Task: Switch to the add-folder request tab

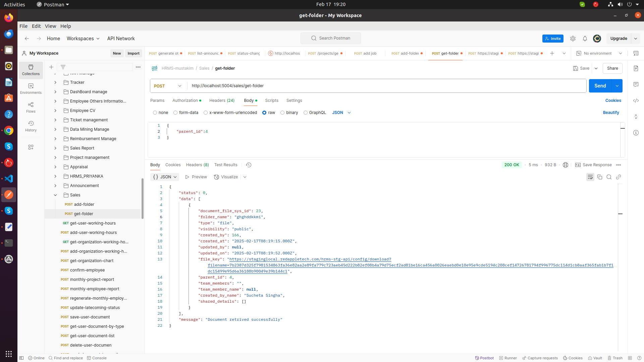Action: click(407, 53)
